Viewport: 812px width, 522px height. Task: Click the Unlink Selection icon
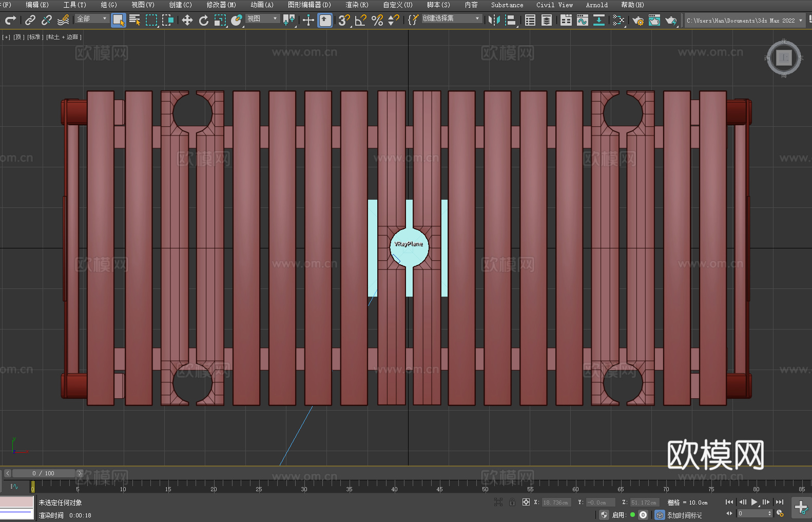tap(47, 20)
